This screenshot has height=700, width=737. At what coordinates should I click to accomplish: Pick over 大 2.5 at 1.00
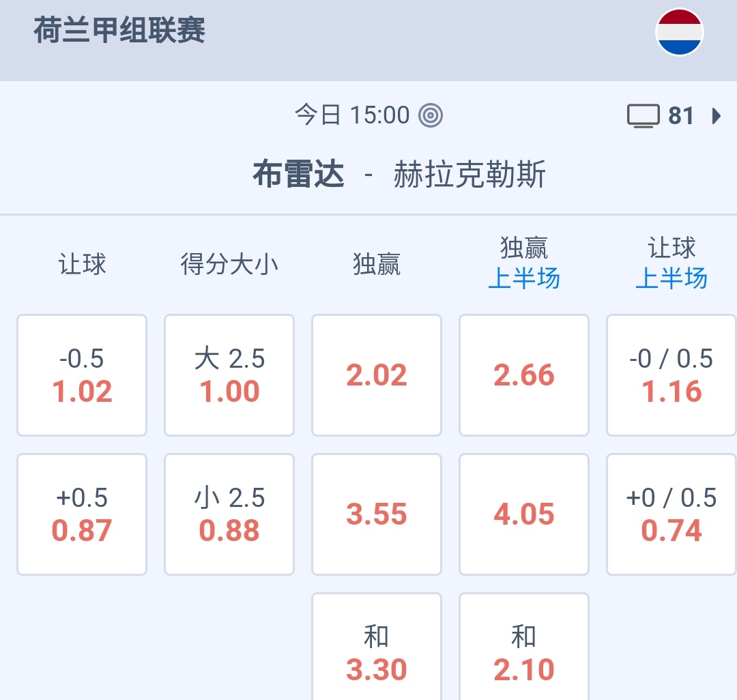coord(229,375)
